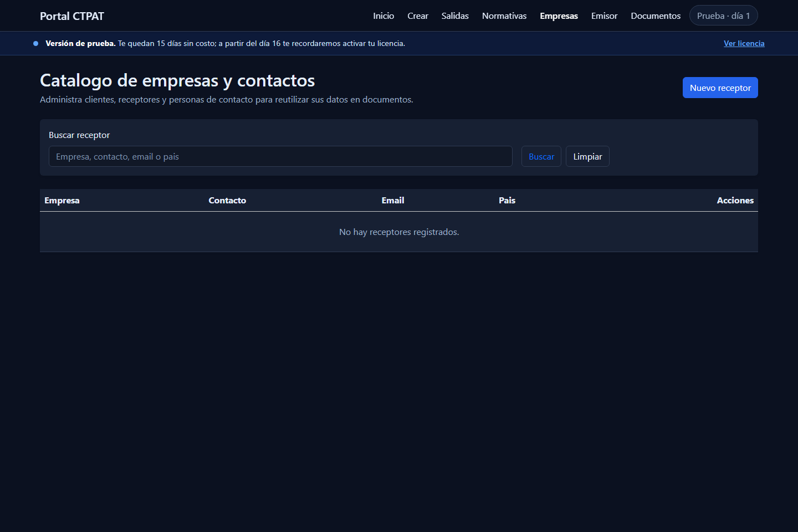Clear the search with Limpiar
The image size is (798, 532).
(587, 156)
